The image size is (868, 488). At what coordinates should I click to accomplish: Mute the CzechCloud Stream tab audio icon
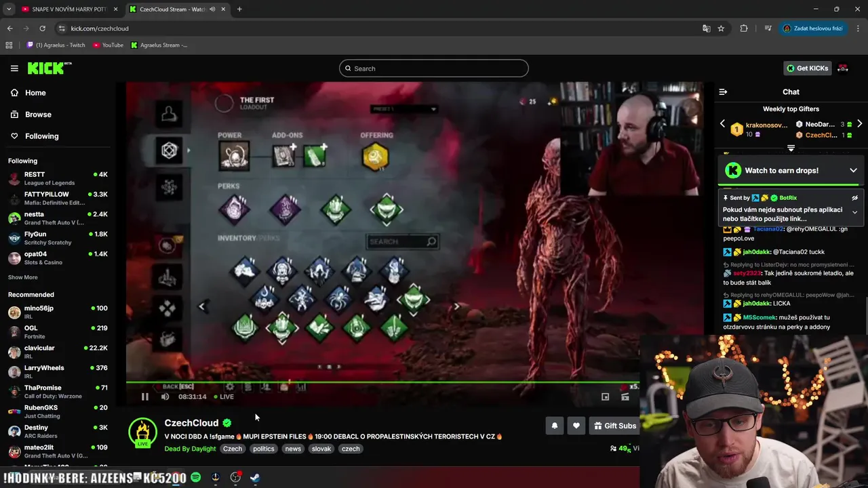(x=213, y=9)
